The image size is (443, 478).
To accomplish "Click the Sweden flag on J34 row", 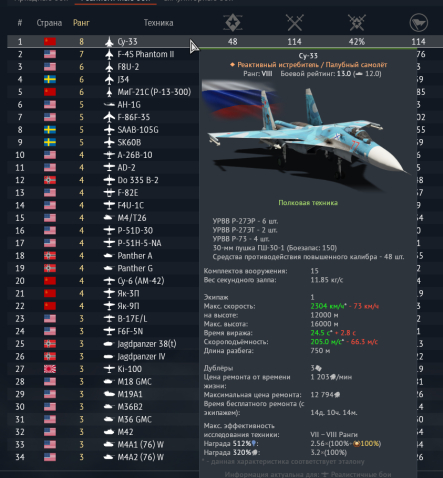I will pyautogui.click(x=50, y=79).
